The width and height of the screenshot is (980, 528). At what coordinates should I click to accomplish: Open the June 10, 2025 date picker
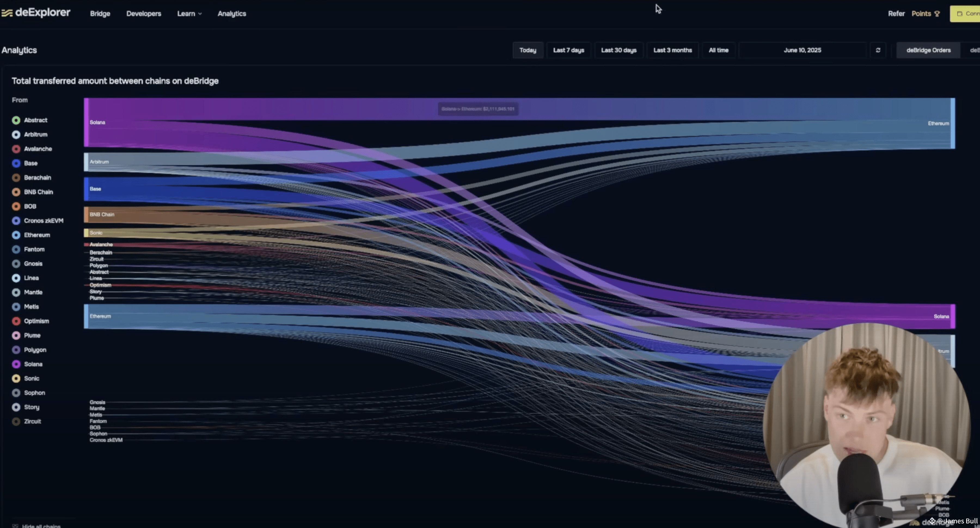pos(802,50)
